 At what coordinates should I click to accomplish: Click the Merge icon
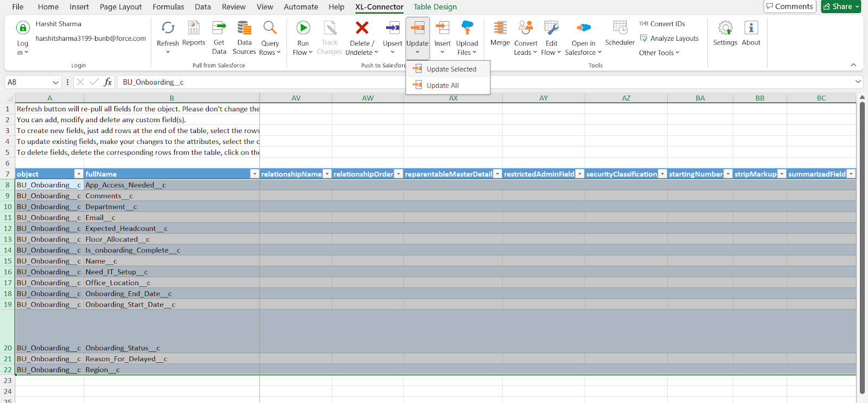coord(500,28)
